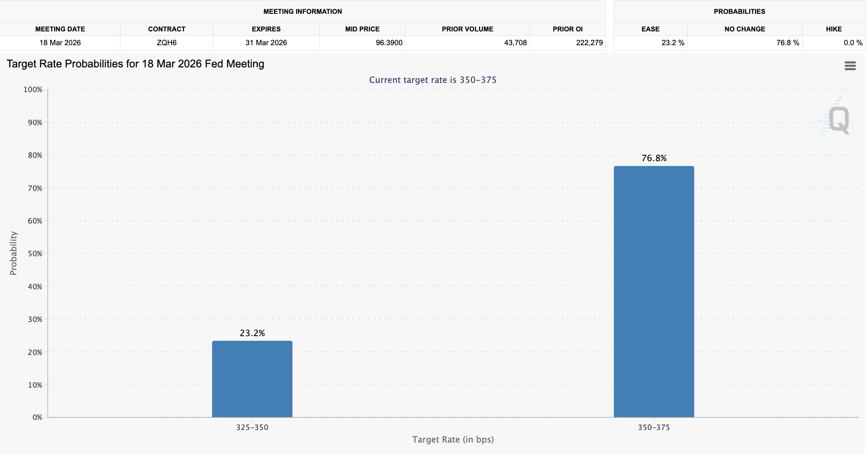Click the PRIOR VOLUME column header
This screenshot has width=868, height=458.
(x=467, y=29)
